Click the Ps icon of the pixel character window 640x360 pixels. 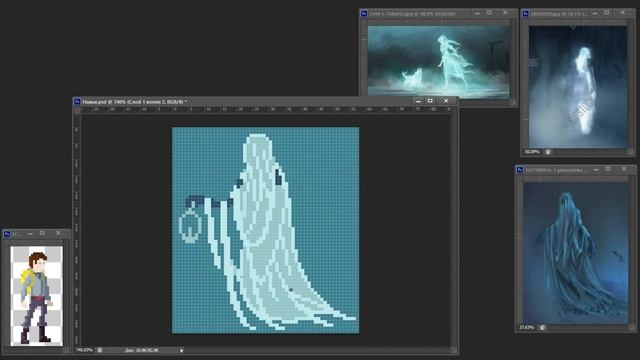click(7, 234)
